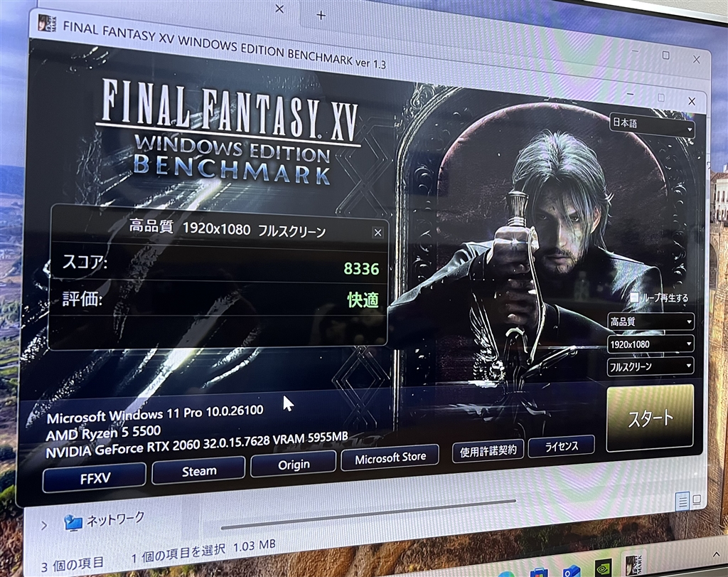Minimize the inner benchmark window
The width and height of the screenshot is (728, 577).
coord(630,94)
